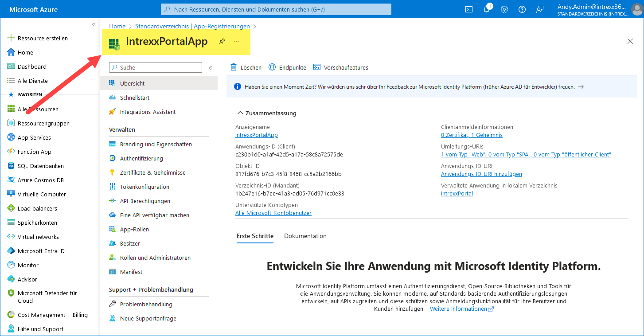
Task: Open the help question mark icon
Action: pyautogui.click(x=522, y=9)
